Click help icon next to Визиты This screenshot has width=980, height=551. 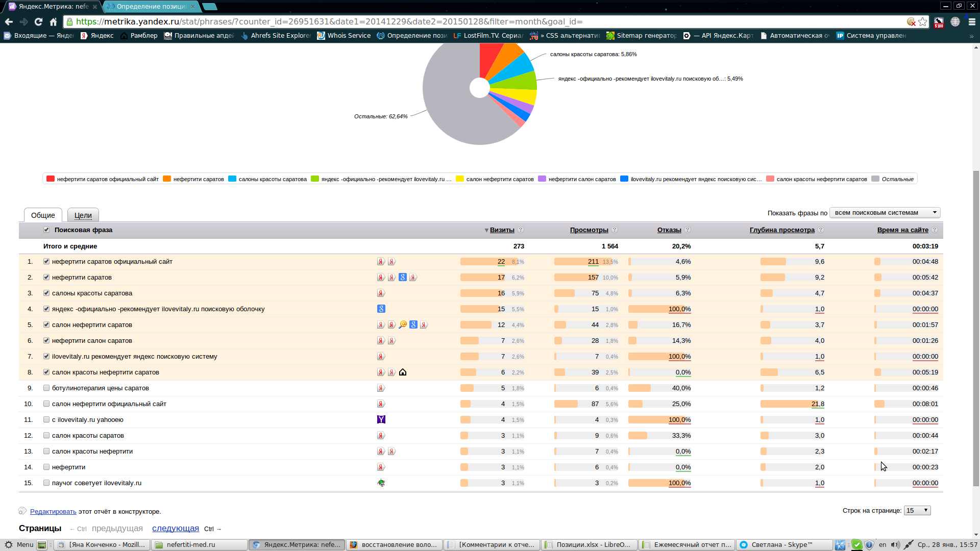click(x=521, y=230)
